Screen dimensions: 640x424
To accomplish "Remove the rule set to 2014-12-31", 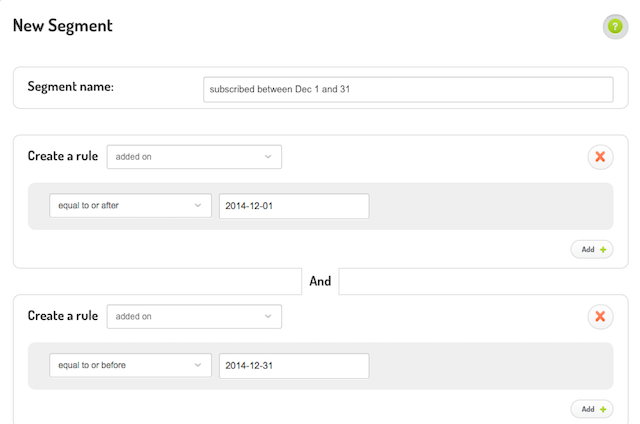I will (x=600, y=316).
